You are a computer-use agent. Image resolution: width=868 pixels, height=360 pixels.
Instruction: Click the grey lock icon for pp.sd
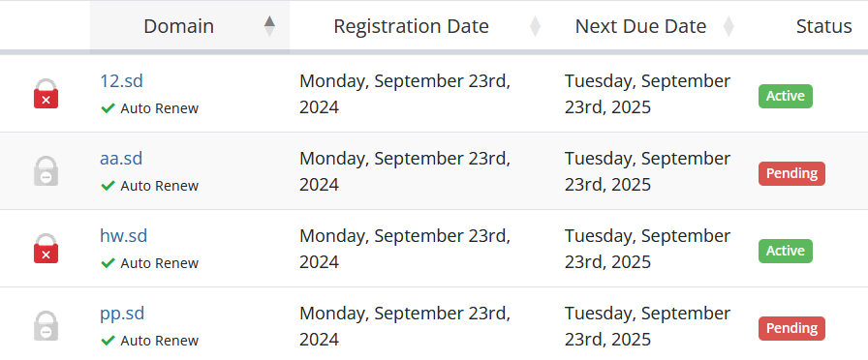[46, 326]
